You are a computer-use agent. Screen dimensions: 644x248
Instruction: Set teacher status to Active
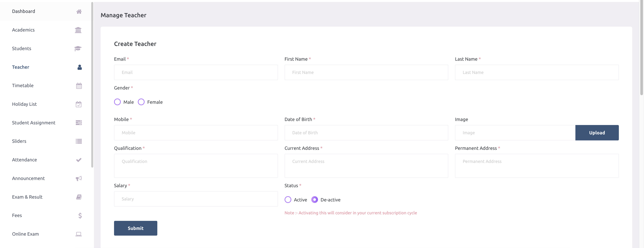(x=288, y=200)
